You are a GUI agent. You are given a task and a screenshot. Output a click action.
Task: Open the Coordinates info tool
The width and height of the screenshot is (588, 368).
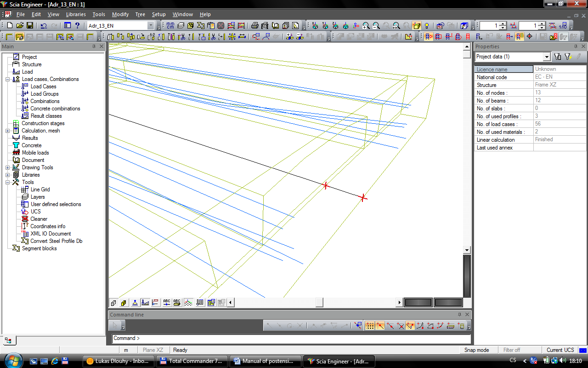click(48, 226)
